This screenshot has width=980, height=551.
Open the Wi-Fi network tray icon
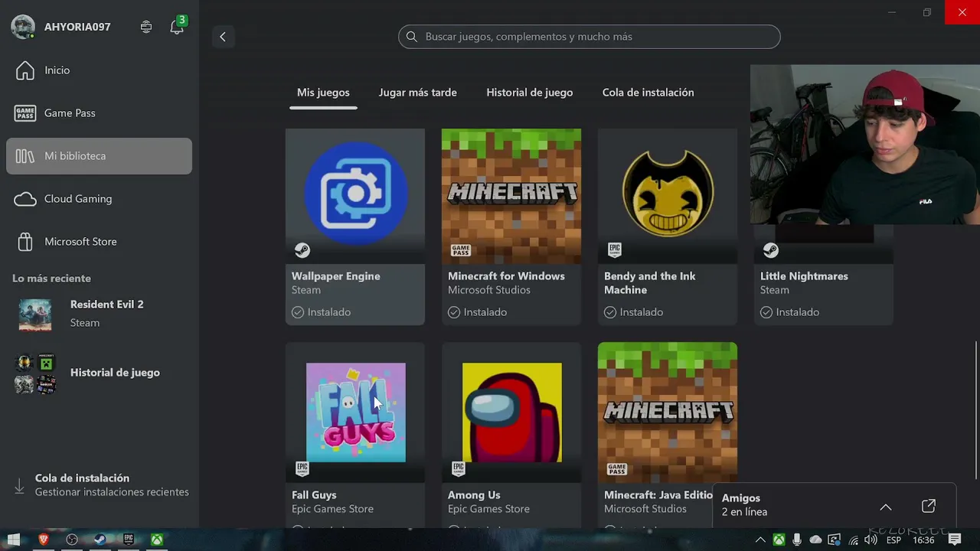854,540
